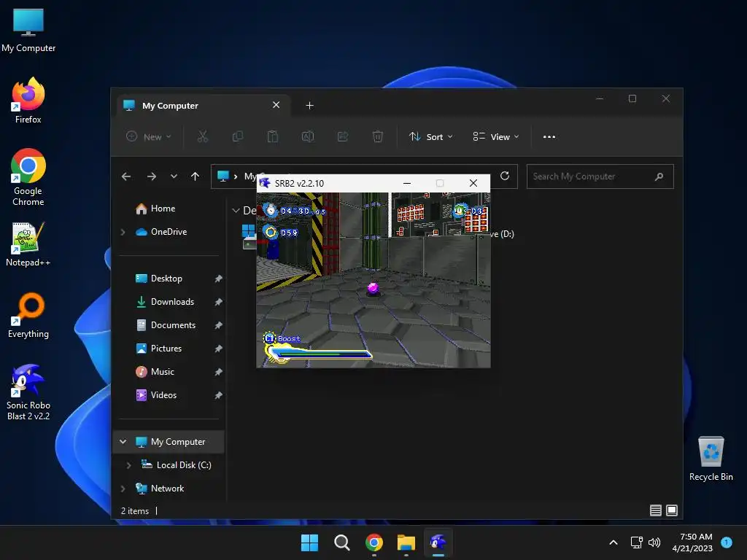The height and width of the screenshot is (560, 747).
Task: Add a new Explorer tab
Action: 309,105
